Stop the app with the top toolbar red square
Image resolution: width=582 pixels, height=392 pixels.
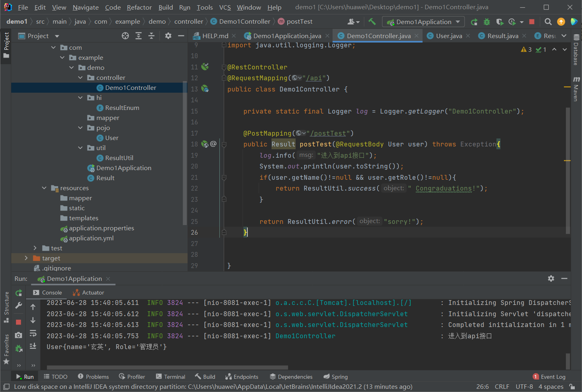pos(532,22)
